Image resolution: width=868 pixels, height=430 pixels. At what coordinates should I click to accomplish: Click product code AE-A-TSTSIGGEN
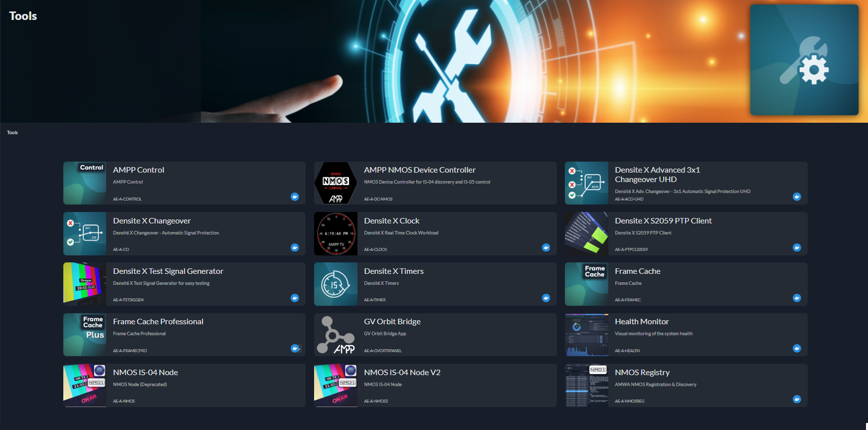point(128,300)
